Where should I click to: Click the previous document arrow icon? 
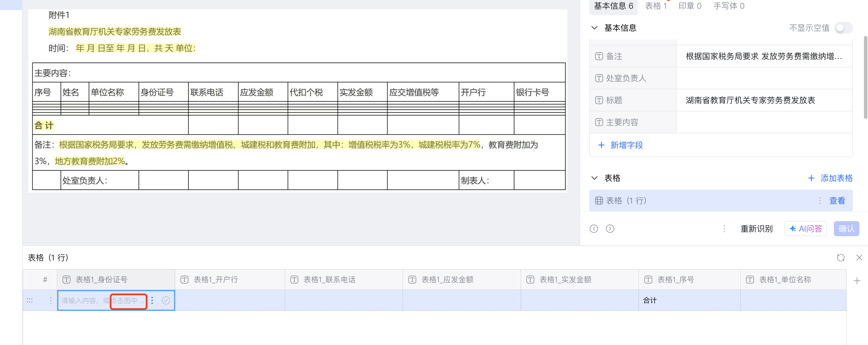[x=594, y=229]
